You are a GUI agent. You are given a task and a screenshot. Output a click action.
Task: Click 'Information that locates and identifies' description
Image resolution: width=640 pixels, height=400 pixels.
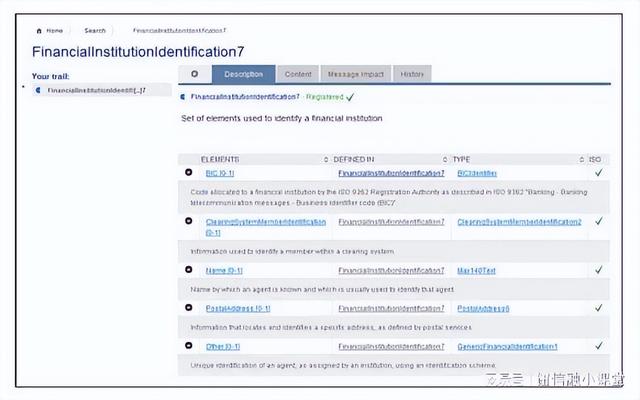(331, 327)
